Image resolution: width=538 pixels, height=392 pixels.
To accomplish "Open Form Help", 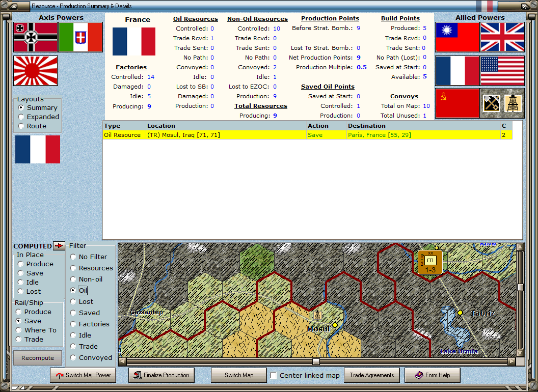I will point(432,375).
